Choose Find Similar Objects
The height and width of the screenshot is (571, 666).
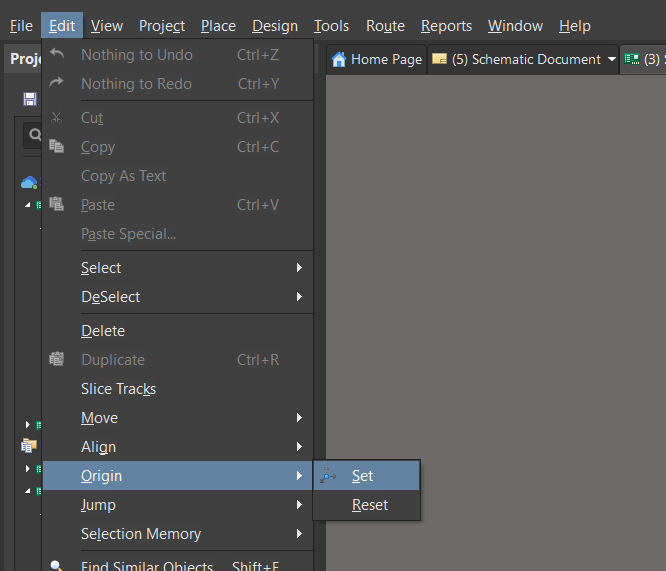pos(178,564)
